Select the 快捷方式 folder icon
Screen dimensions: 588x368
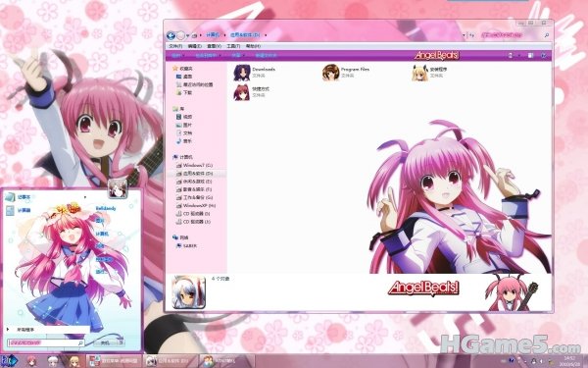click(x=242, y=92)
